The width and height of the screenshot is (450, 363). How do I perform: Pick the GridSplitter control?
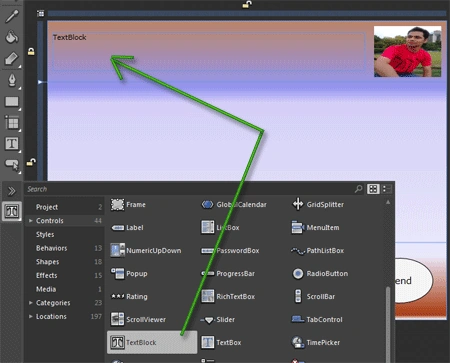317,204
